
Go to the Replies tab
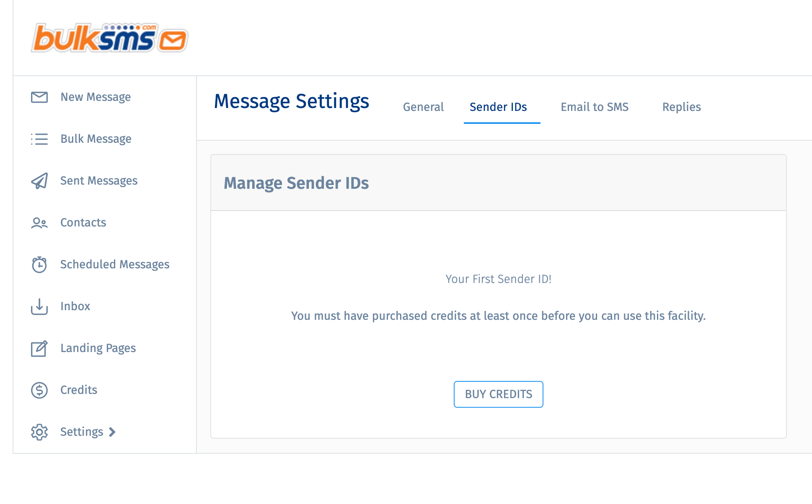pos(681,107)
